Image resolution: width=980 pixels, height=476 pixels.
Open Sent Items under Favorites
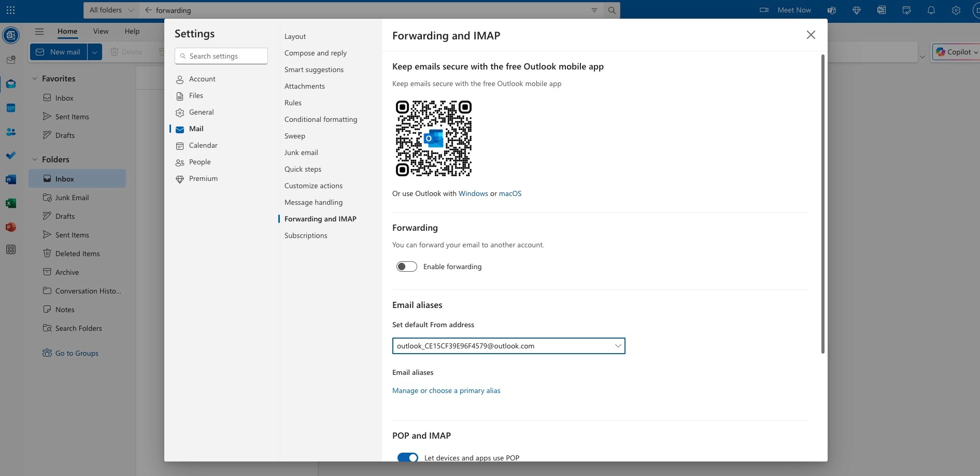pos(77,117)
